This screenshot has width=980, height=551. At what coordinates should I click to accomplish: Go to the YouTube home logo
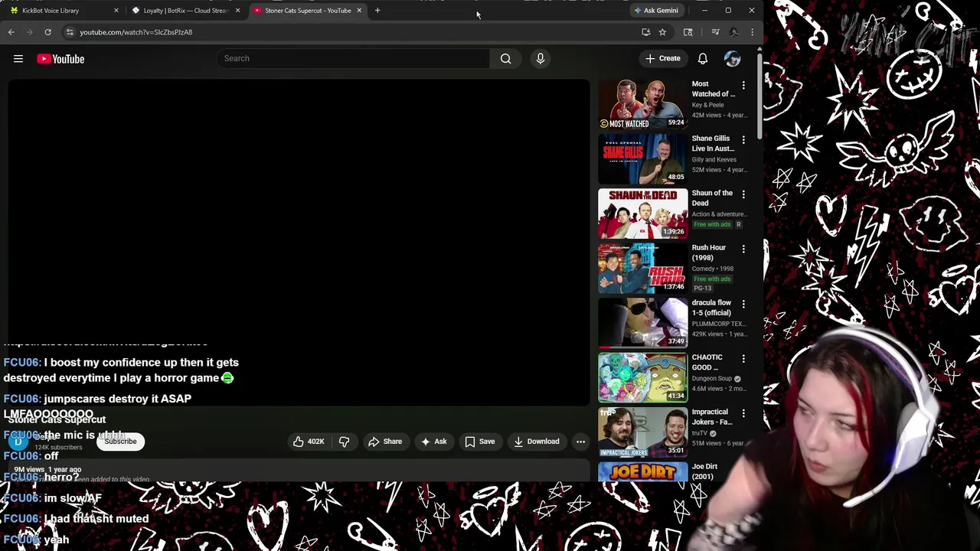click(x=60, y=59)
